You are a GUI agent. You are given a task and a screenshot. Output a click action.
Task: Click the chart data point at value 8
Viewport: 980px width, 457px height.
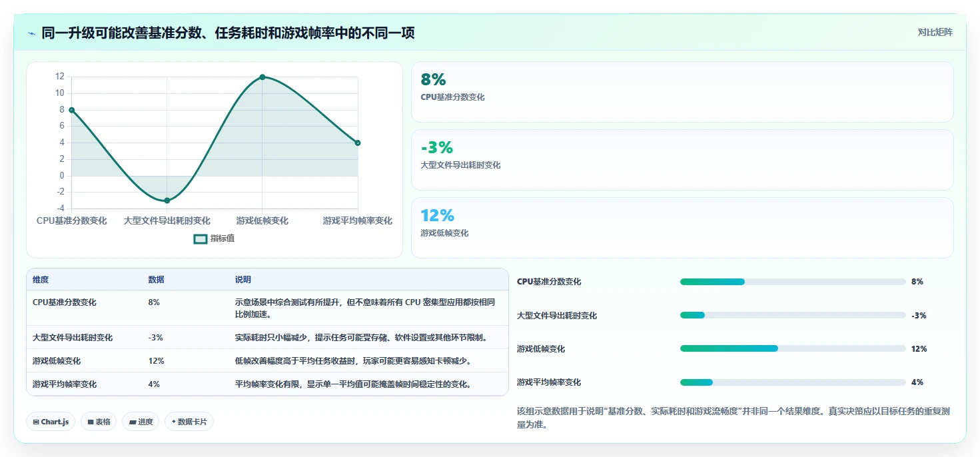71,110
